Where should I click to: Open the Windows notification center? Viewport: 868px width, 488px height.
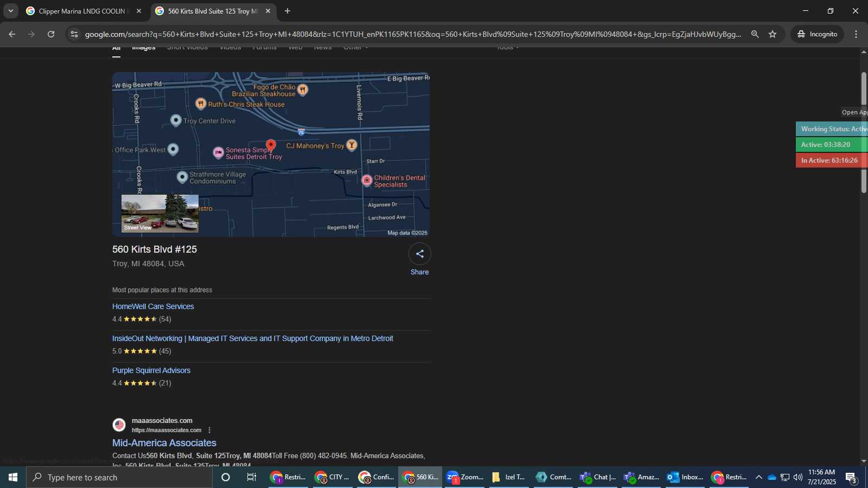tap(851, 478)
